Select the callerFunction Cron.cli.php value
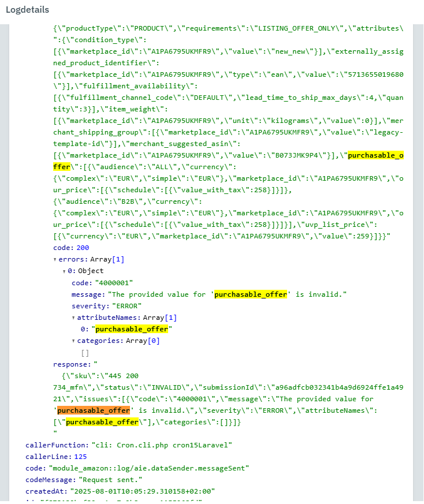424x504 pixels. tap(162, 445)
